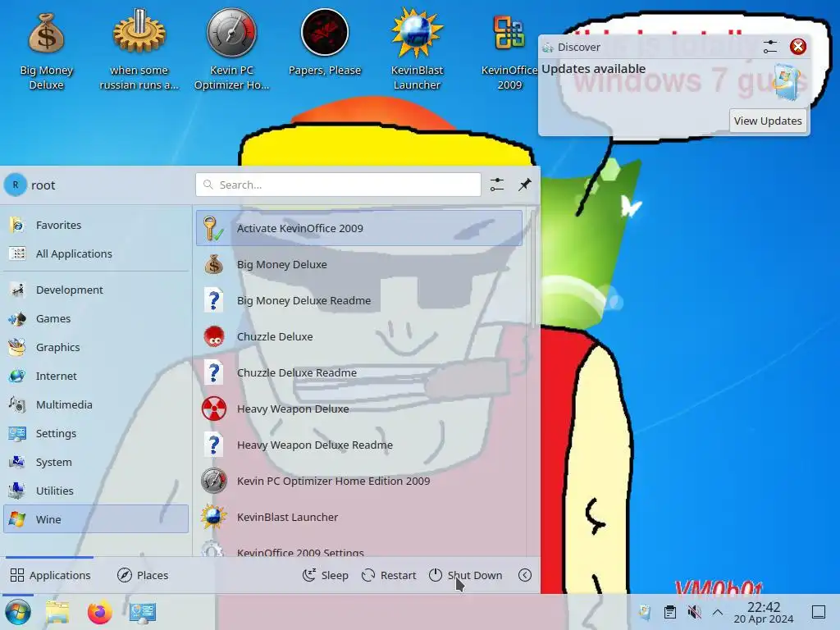This screenshot has width=840, height=630.
Task: Expand more session options arrow
Action: pos(525,575)
